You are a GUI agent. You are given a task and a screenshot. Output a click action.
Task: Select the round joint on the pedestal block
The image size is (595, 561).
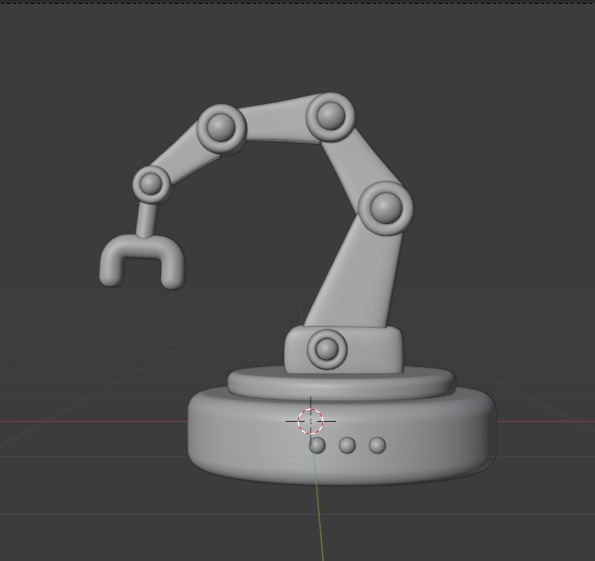(x=327, y=349)
